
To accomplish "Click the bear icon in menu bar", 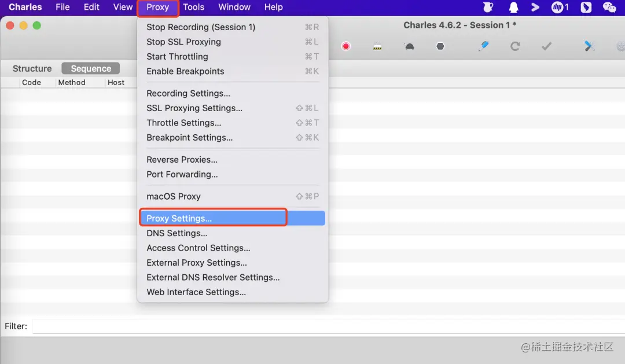I will coord(488,7).
